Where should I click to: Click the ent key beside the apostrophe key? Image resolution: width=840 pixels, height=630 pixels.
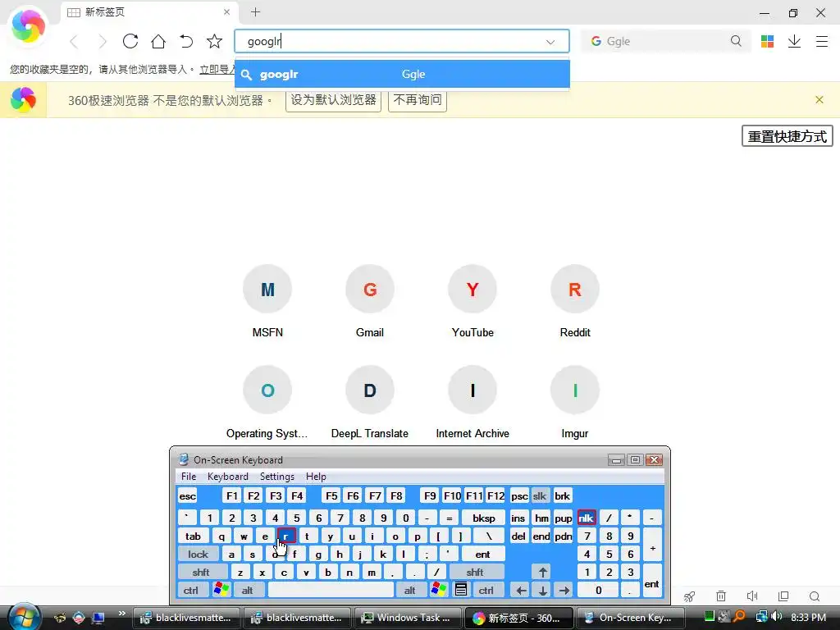click(482, 555)
